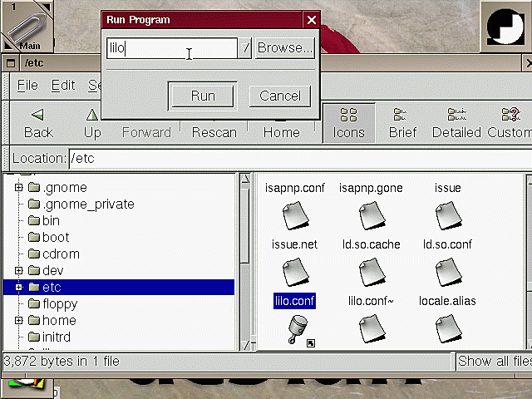The height and width of the screenshot is (399, 532).
Task: Click the Run button in the Run Program dialog
Action: (203, 96)
